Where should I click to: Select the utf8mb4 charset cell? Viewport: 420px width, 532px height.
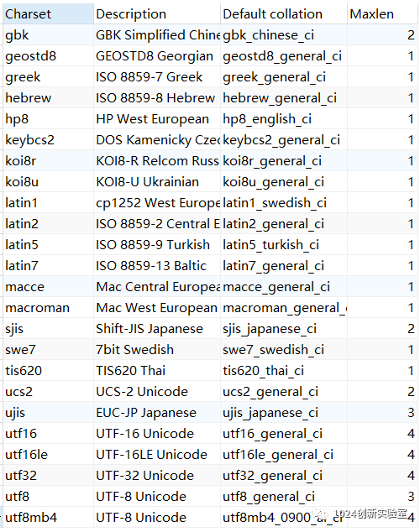48,518
